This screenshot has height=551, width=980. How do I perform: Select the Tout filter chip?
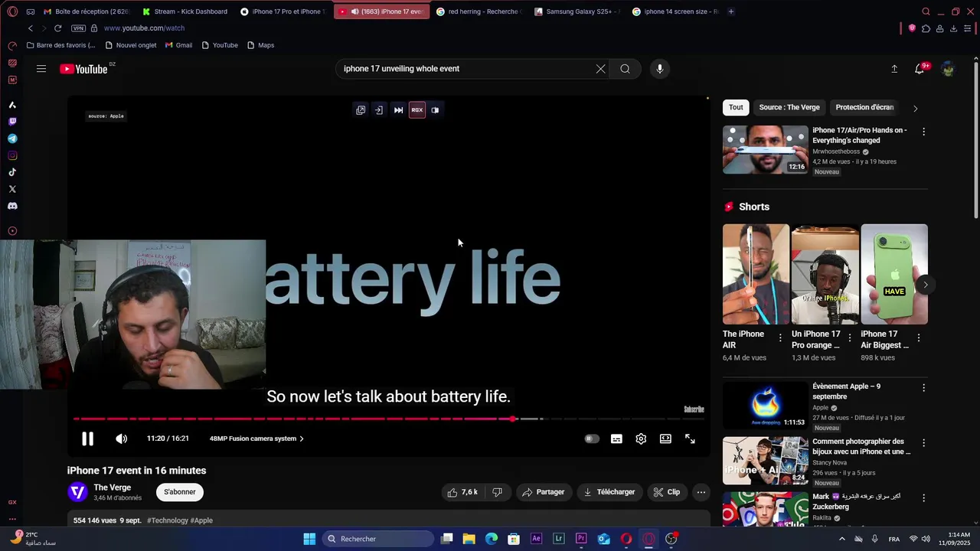tap(736, 107)
